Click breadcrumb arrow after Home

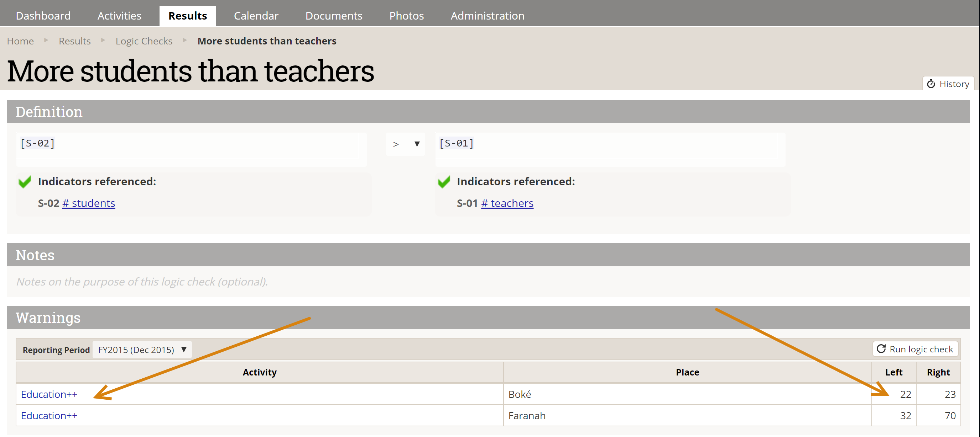pyautogui.click(x=46, y=40)
